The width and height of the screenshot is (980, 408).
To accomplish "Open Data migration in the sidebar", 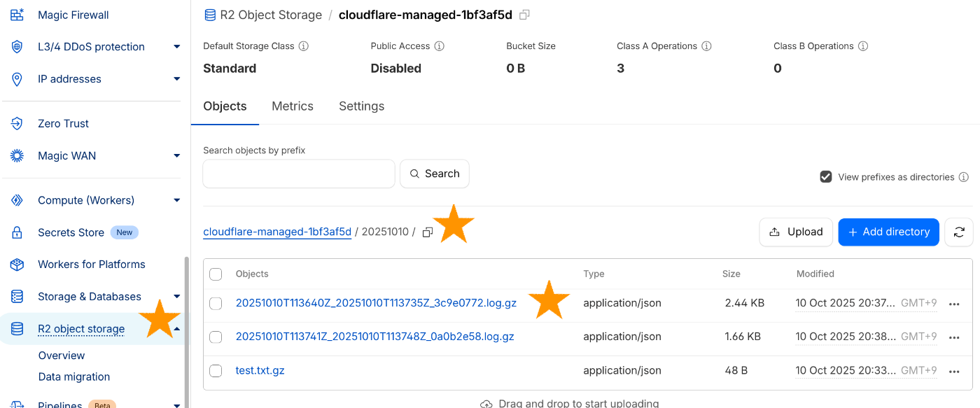I will click(74, 377).
